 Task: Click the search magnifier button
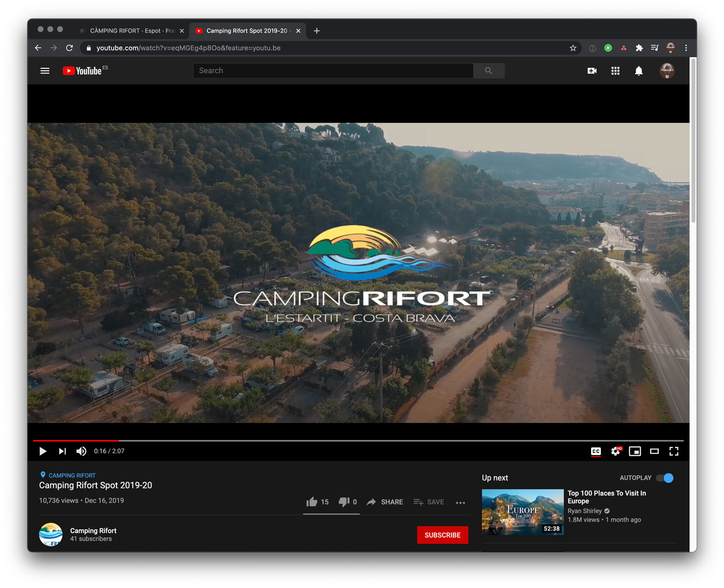coord(489,71)
